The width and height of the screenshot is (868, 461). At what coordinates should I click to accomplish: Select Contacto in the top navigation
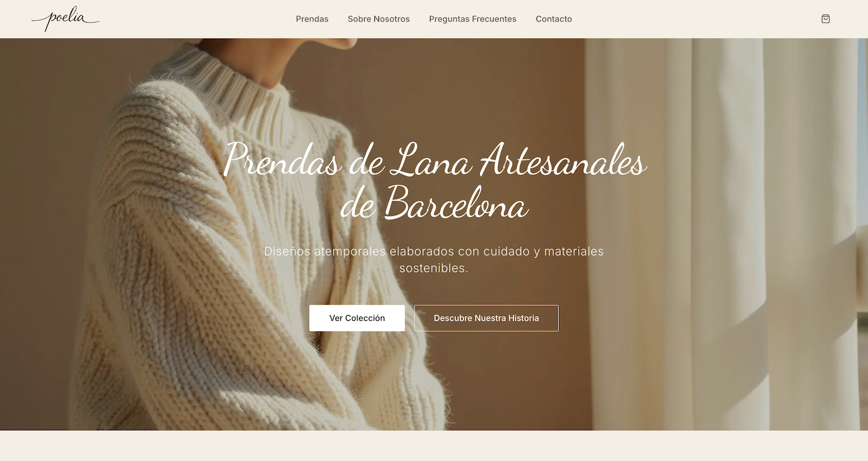tap(554, 19)
